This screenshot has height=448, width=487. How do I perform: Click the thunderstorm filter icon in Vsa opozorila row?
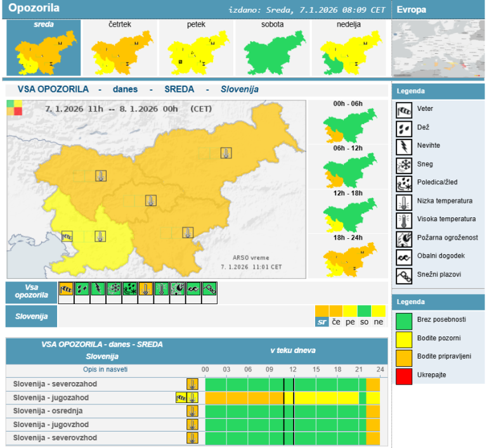pyautogui.click(x=98, y=289)
